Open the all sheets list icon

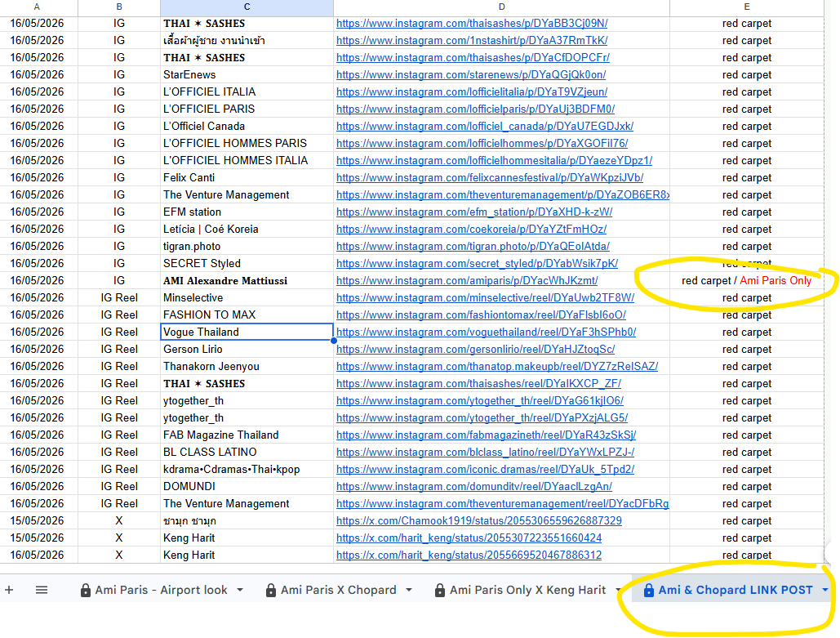point(42,590)
